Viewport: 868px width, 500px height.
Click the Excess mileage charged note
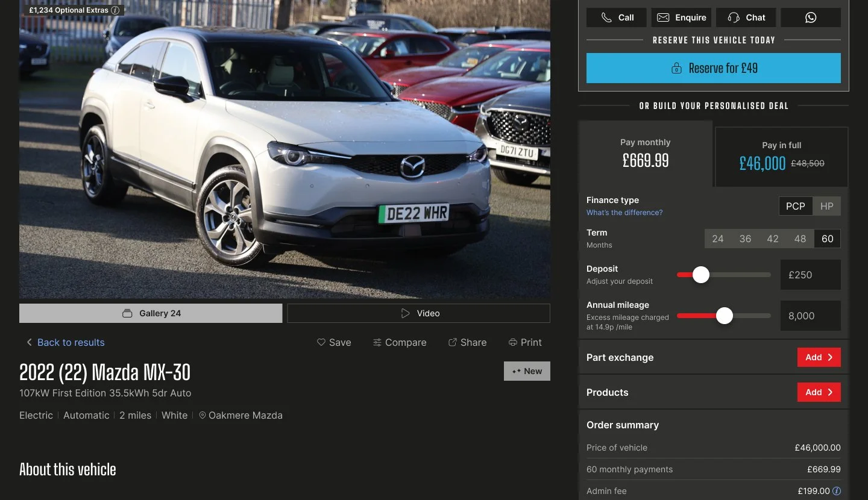[x=627, y=322]
